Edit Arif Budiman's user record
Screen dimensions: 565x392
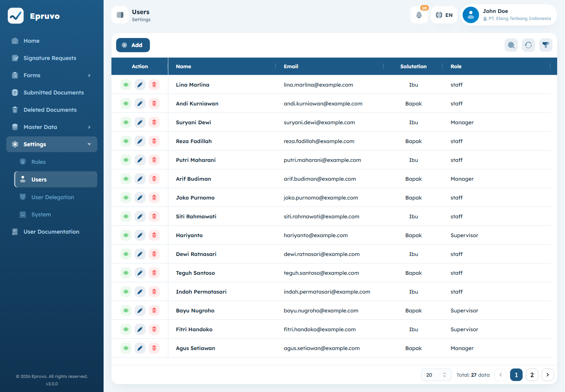click(140, 179)
